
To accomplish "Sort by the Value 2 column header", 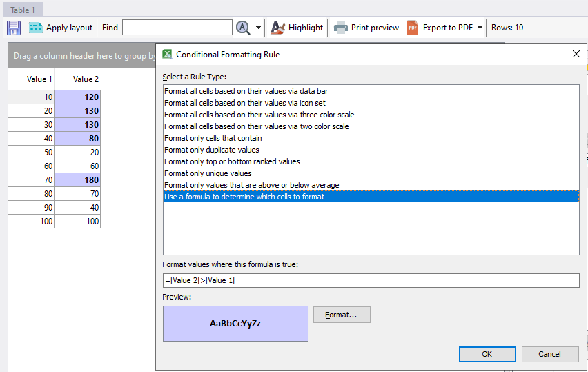I will [x=86, y=79].
